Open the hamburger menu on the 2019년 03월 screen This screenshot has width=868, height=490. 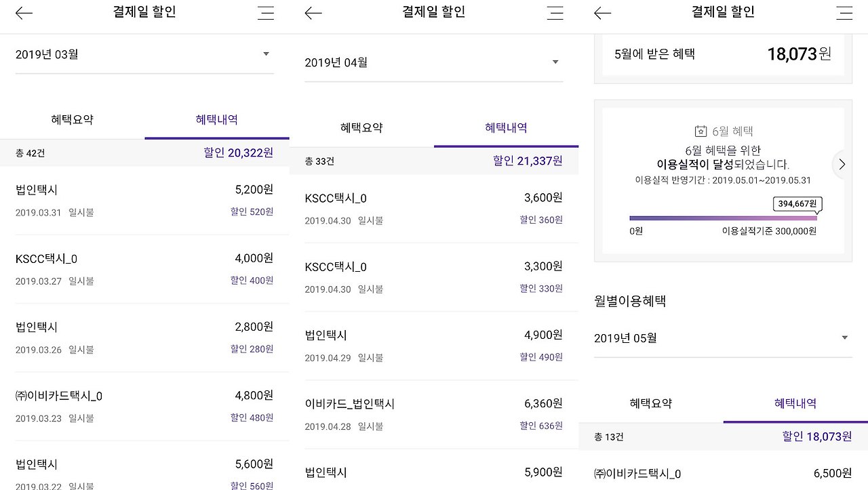[x=266, y=13]
